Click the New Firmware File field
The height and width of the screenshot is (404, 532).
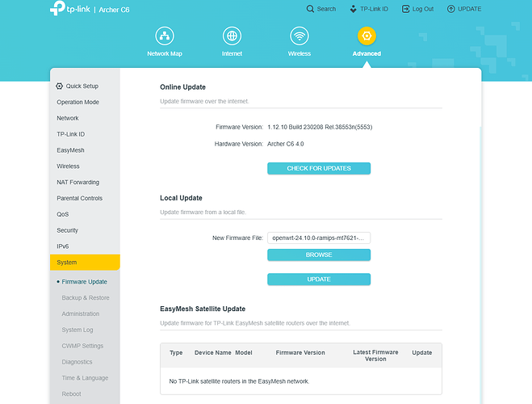tap(319, 238)
